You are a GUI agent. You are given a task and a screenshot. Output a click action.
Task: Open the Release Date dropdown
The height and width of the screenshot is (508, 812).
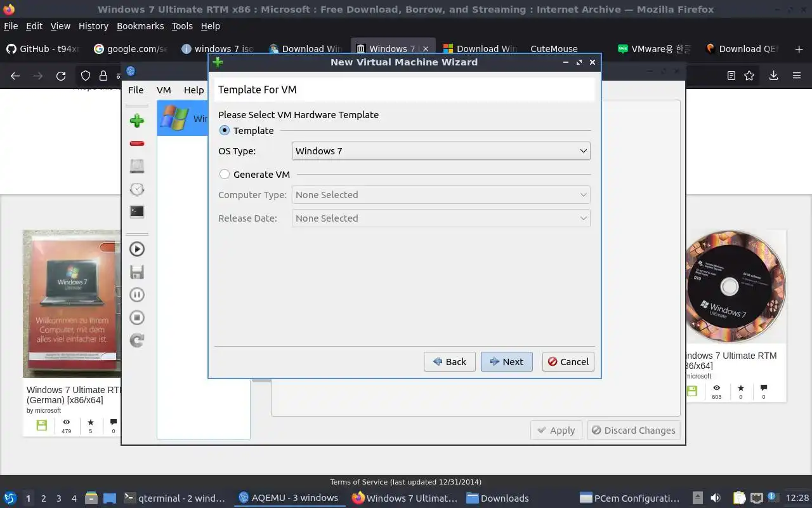pyautogui.click(x=441, y=218)
